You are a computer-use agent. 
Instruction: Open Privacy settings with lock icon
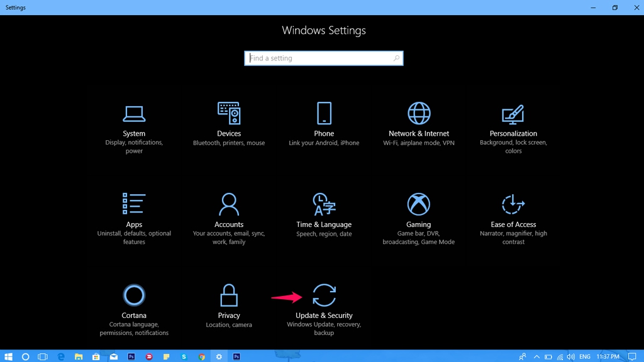(229, 306)
